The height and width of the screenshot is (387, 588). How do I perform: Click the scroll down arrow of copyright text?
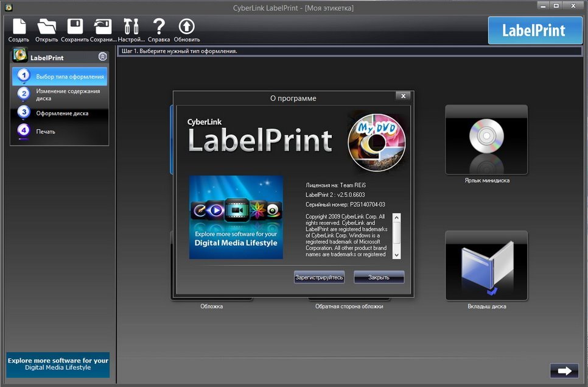coord(396,255)
